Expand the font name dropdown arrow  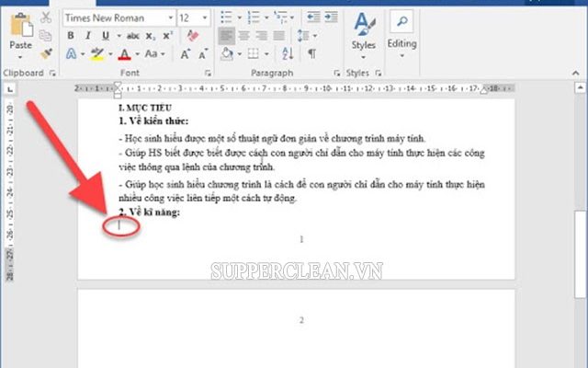point(170,17)
